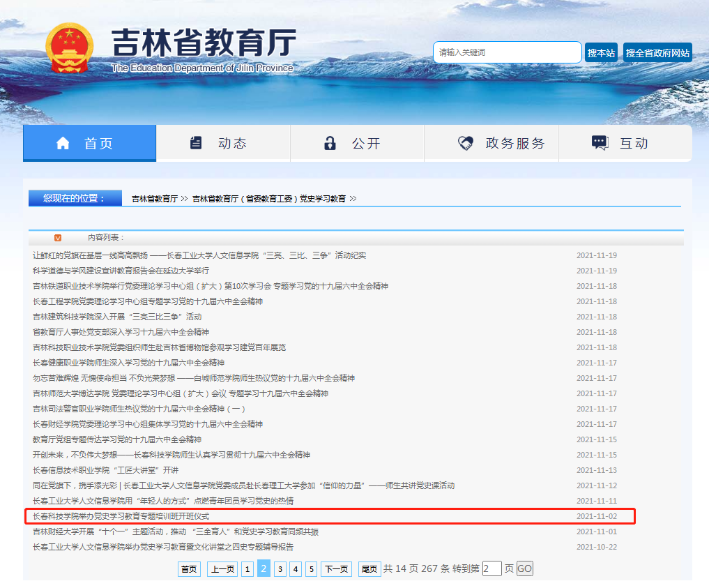The height and width of the screenshot is (588, 709).
Task: Go to 上一页 in pagination
Action: point(222,569)
